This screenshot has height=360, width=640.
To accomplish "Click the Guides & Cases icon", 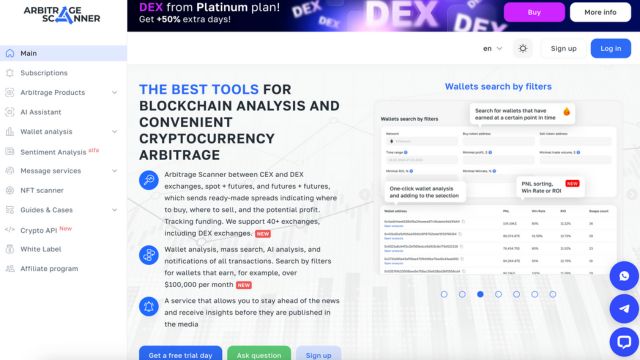I will pyautogui.click(x=10, y=210).
